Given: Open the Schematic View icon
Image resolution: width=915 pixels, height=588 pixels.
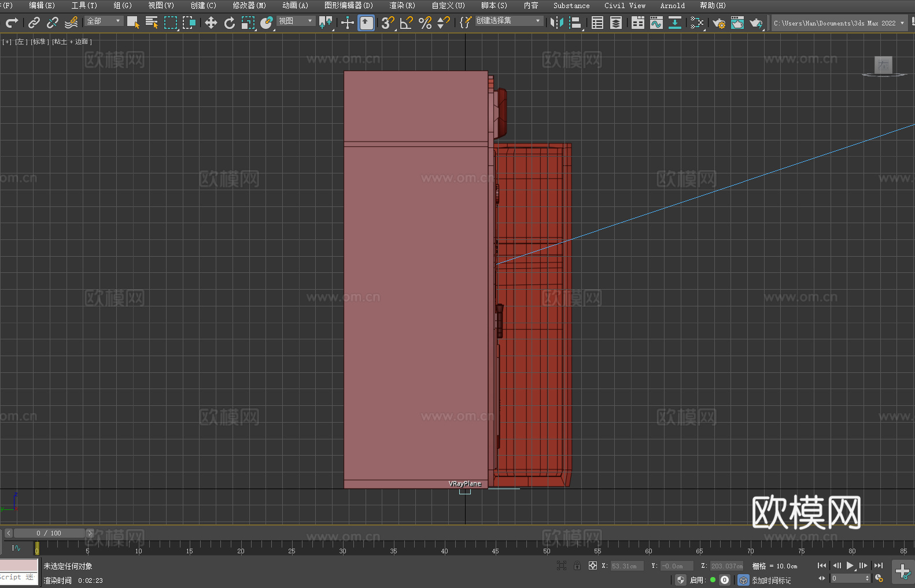Looking at the screenshot, I should 675,23.
